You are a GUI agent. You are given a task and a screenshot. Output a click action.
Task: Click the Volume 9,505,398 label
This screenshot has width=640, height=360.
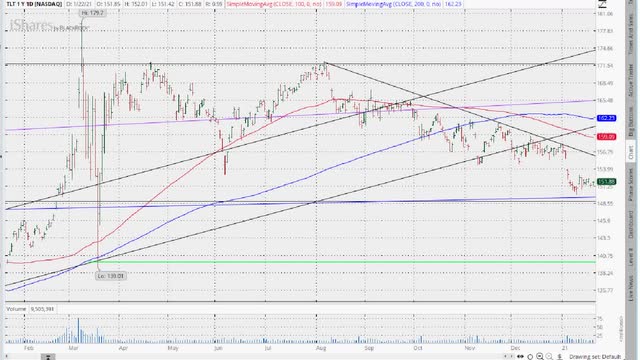point(30,309)
